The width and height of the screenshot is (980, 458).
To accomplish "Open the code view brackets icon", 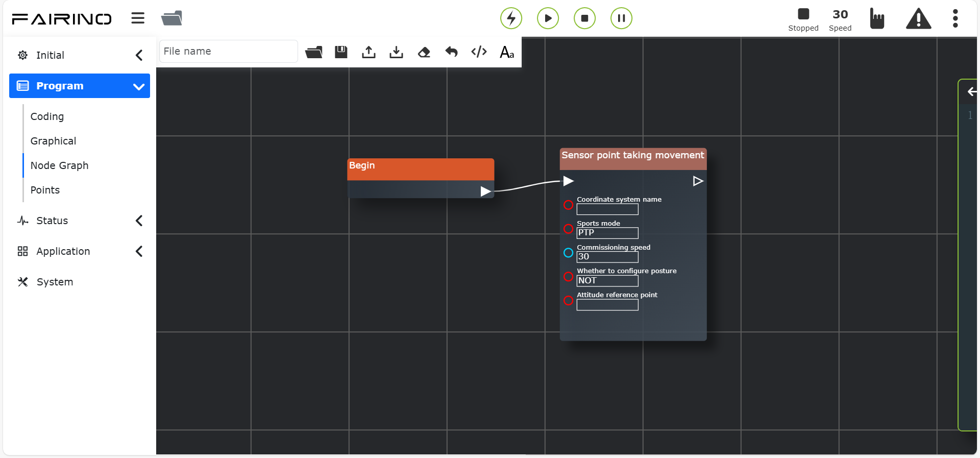I will coord(479,52).
